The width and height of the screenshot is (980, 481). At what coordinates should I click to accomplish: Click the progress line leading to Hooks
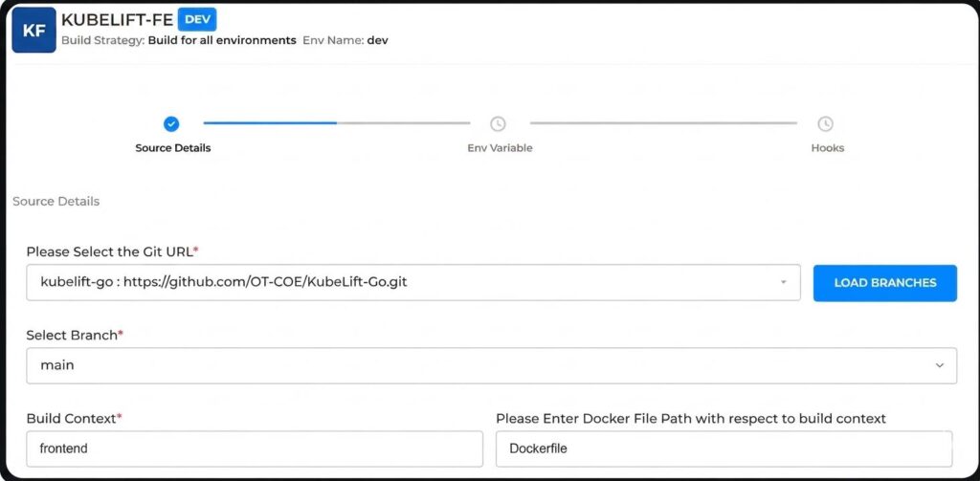664,123
